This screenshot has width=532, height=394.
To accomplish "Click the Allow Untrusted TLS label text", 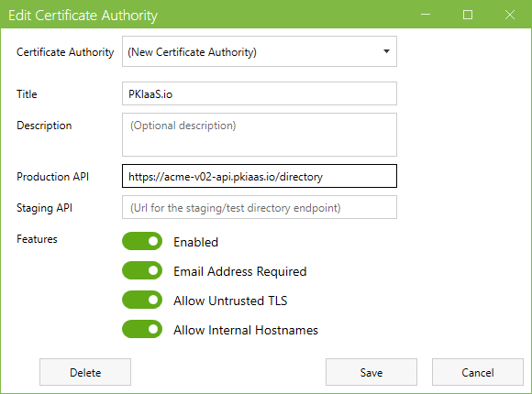I will coord(230,301).
